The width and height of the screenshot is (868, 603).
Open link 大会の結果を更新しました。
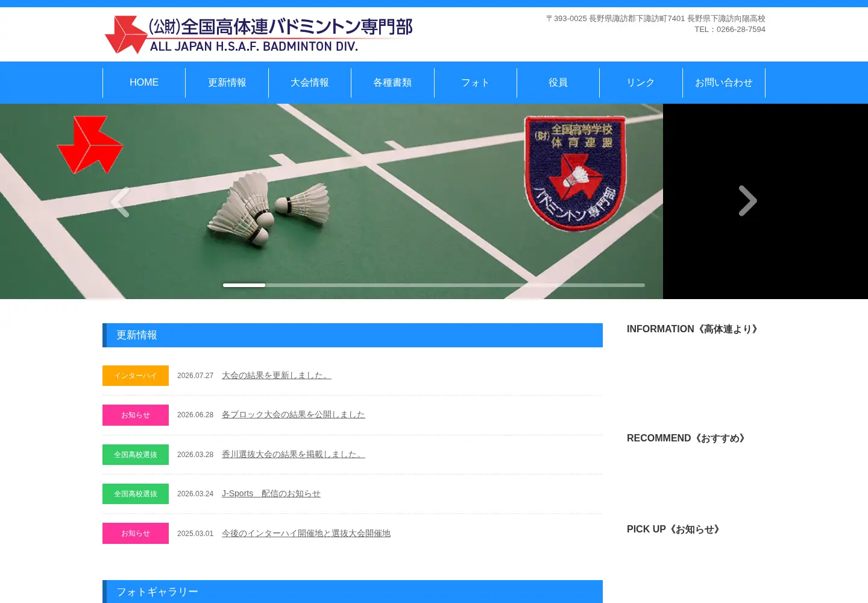pyautogui.click(x=277, y=375)
